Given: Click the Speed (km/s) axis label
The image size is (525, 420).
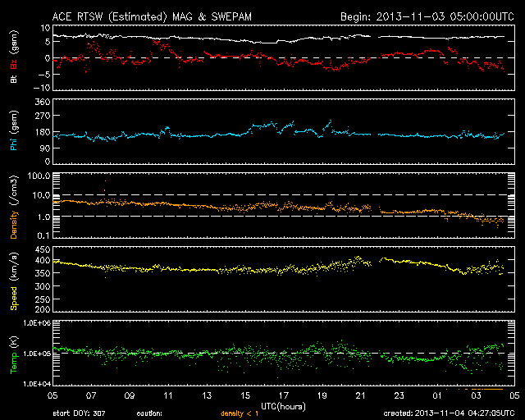Looking at the screenshot, I should tap(14, 282).
